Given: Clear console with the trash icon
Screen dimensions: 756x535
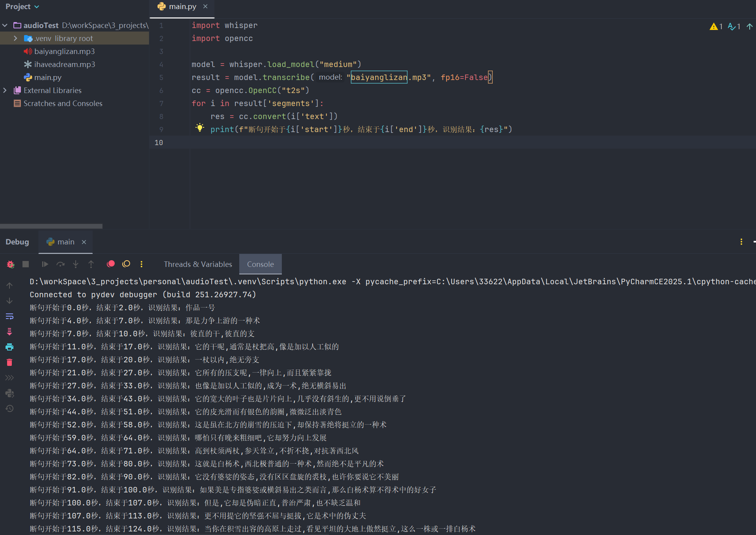Looking at the screenshot, I should point(9,362).
